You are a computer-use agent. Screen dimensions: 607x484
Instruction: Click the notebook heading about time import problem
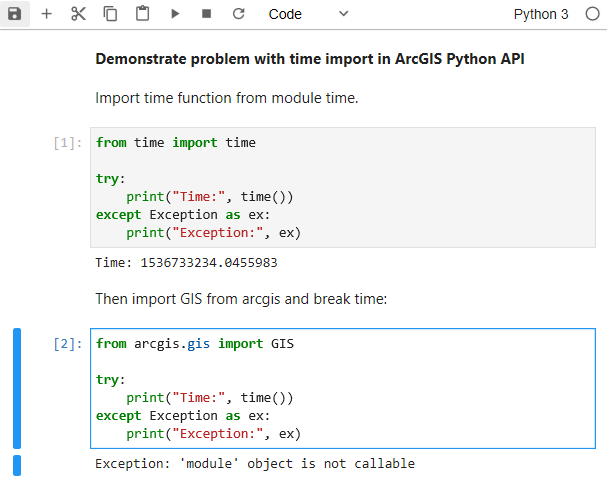click(310, 59)
